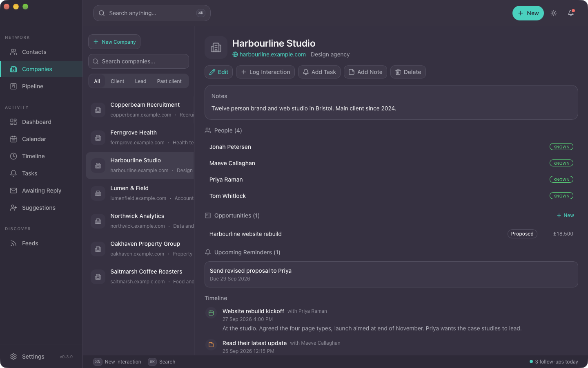Screen dimensions: 588x368
Task: Click the note icon on Read their latest update
Action: 211,345
